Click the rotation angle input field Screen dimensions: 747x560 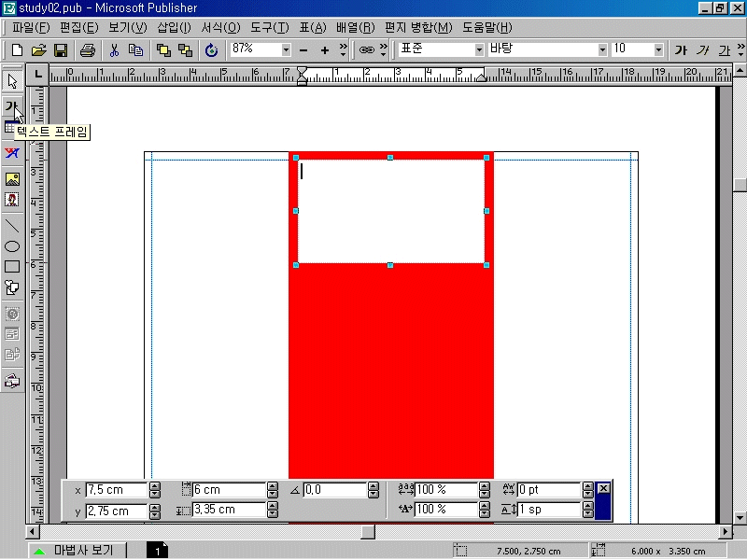pyautogui.click(x=335, y=490)
